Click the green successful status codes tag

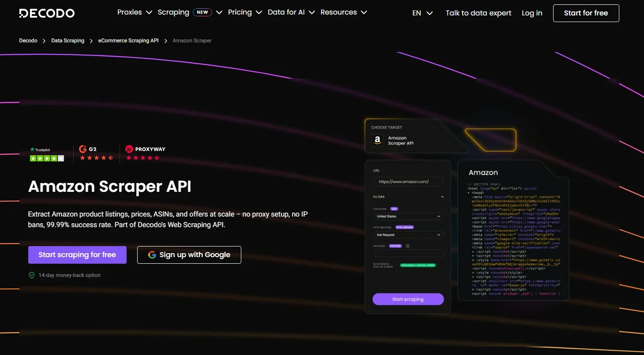(x=418, y=265)
